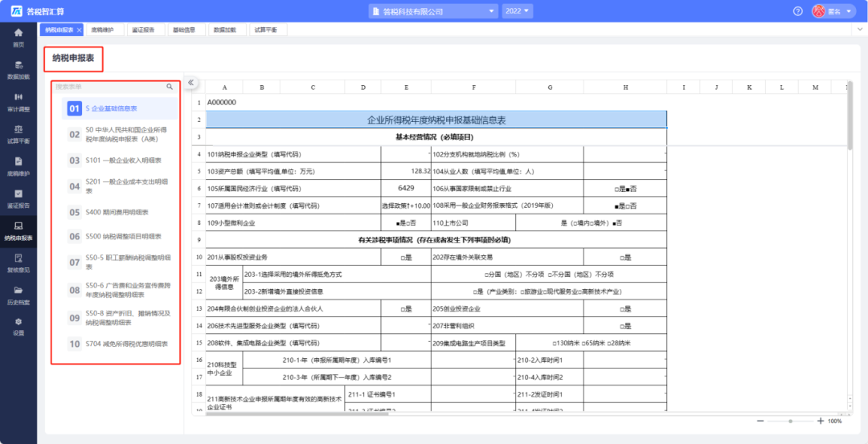868x444 pixels.
Task: Select column header H
Action: pos(625,88)
